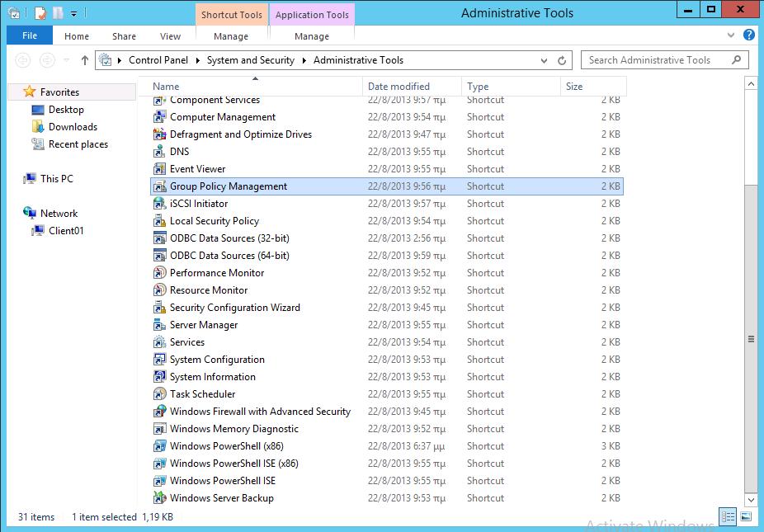Select the Component Services row
This screenshot has height=532, width=764.
point(387,101)
